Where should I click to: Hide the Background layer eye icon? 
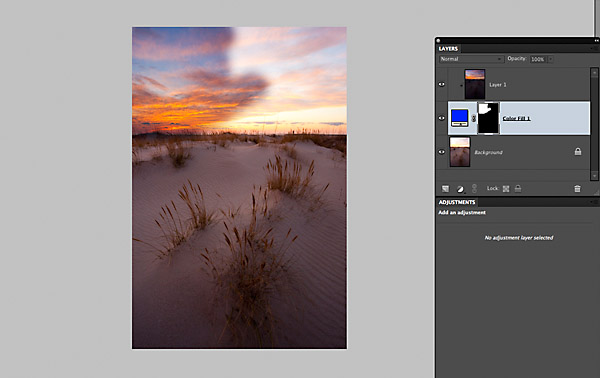(442, 152)
